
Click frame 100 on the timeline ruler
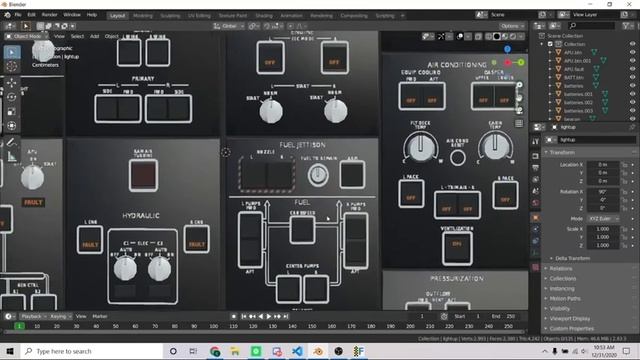coord(213,326)
